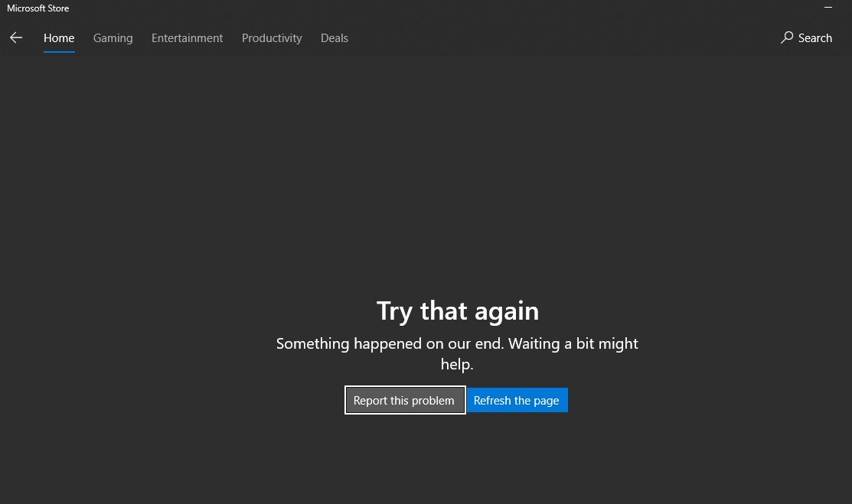Open the Home tab
This screenshot has width=852, height=504.
(x=59, y=38)
